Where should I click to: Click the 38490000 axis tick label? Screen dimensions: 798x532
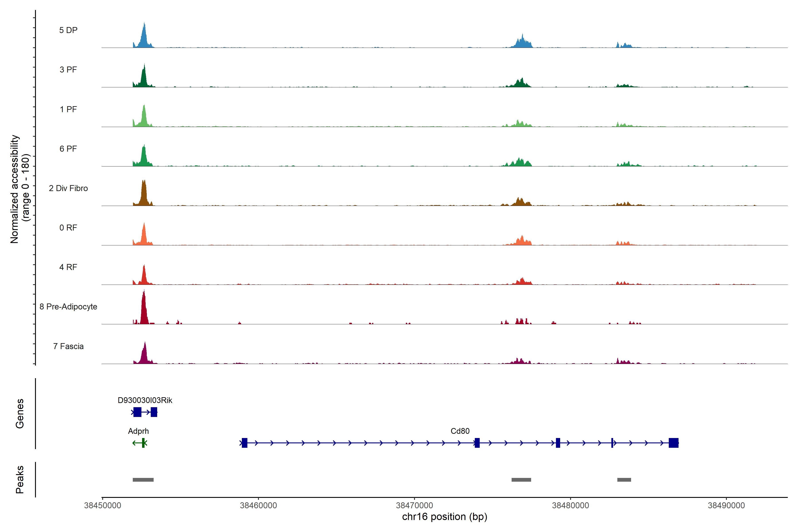(x=726, y=506)
